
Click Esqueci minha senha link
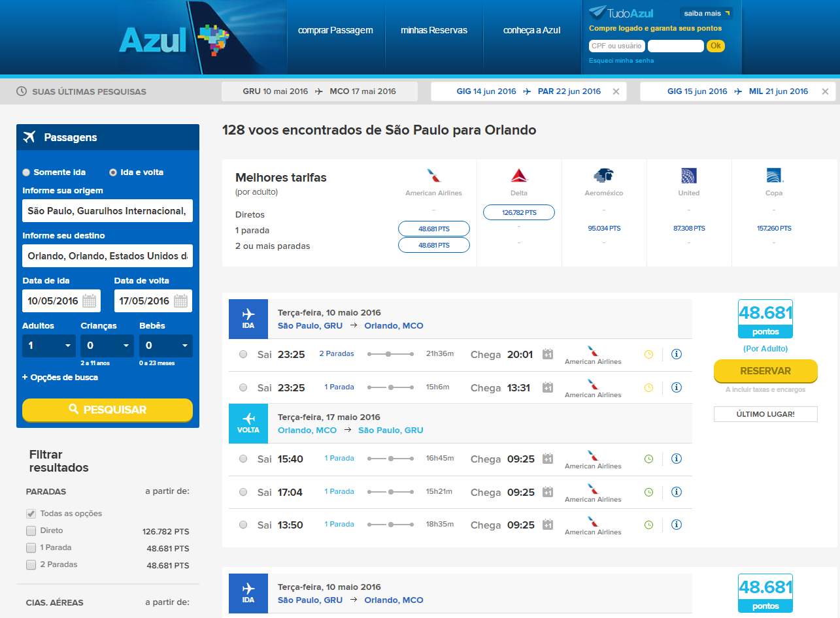[x=622, y=61]
